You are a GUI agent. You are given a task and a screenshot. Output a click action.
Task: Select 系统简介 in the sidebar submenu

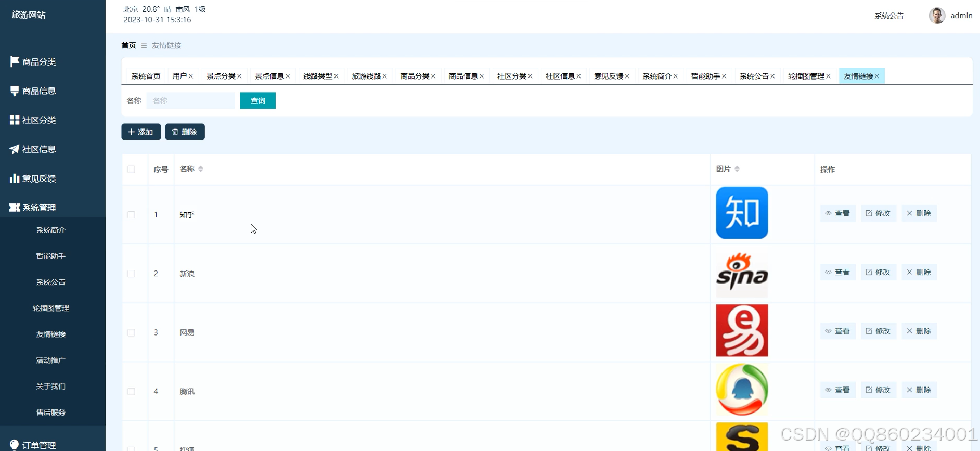pyautogui.click(x=51, y=230)
